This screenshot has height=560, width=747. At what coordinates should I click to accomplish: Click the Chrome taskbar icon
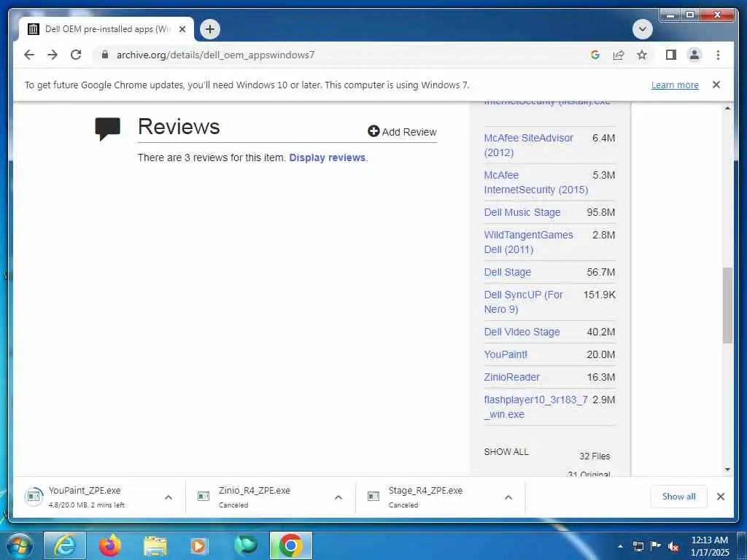(x=290, y=545)
